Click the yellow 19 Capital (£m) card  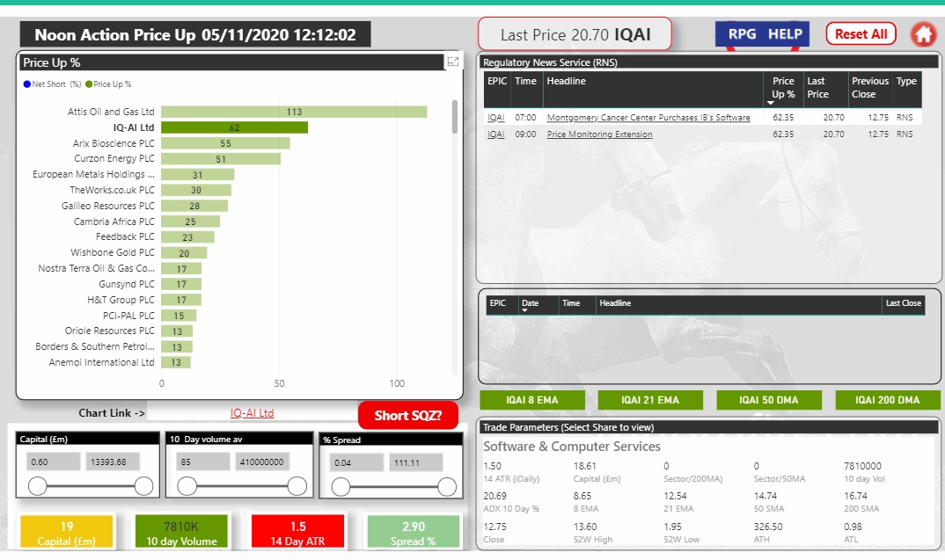point(66,532)
